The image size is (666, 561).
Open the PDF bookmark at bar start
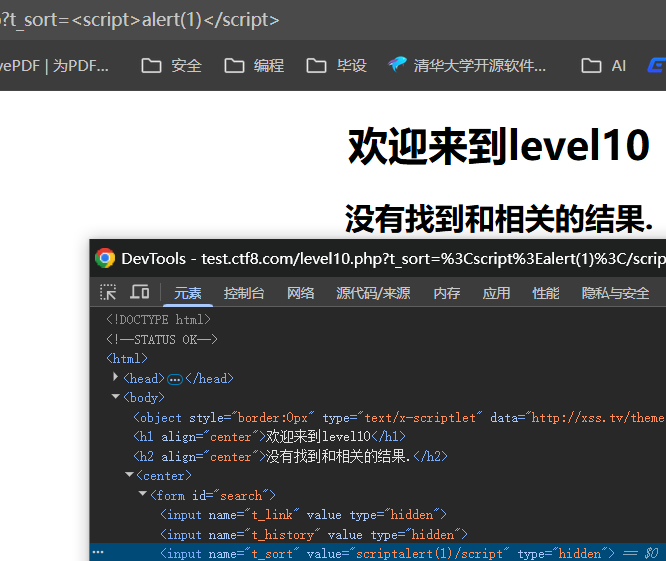pos(54,66)
